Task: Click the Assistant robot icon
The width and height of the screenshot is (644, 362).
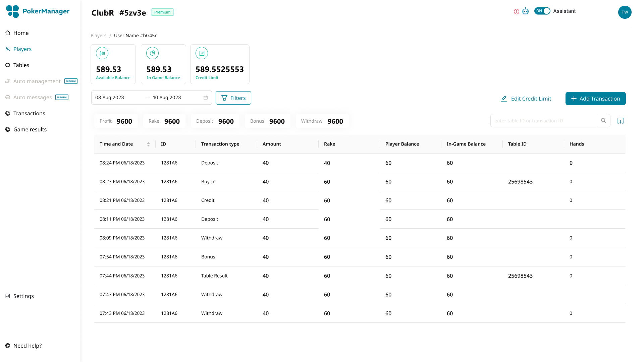Action: 526,11
